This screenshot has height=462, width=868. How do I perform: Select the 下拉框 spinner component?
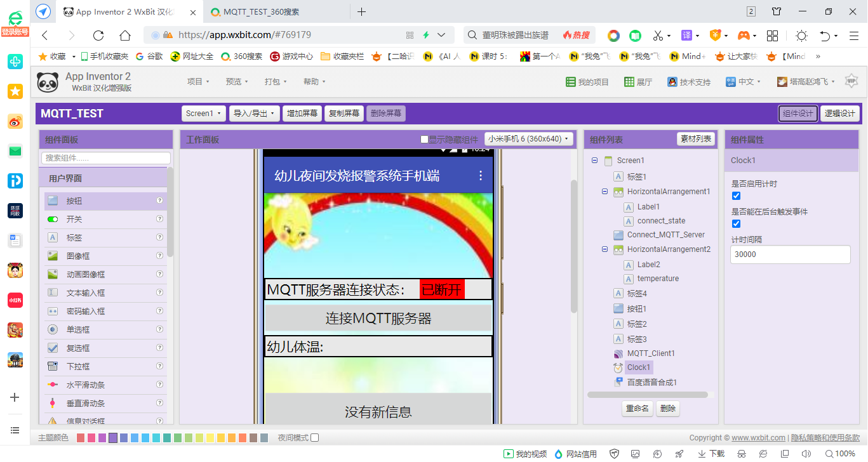point(105,366)
